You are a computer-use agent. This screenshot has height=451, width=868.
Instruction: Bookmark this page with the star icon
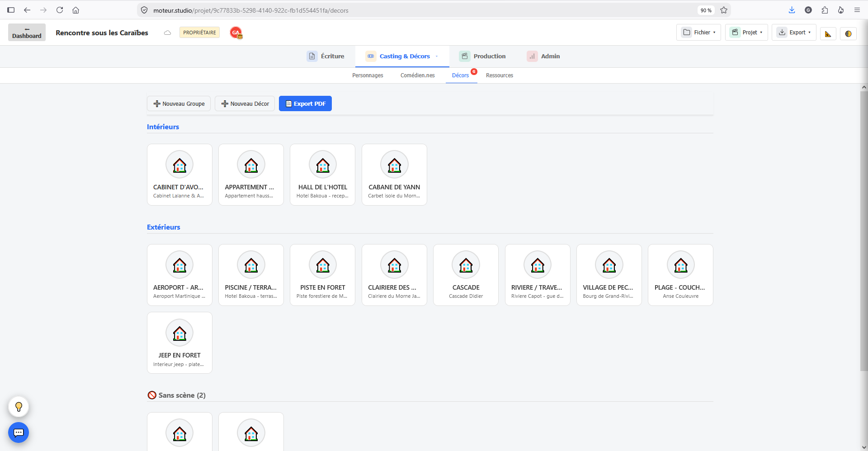pyautogui.click(x=724, y=10)
